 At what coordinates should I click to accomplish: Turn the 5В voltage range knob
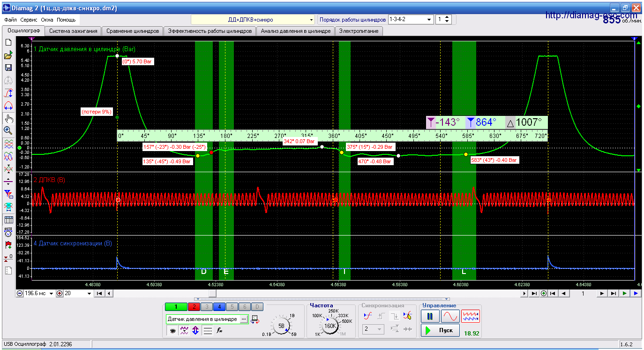click(281, 325)
